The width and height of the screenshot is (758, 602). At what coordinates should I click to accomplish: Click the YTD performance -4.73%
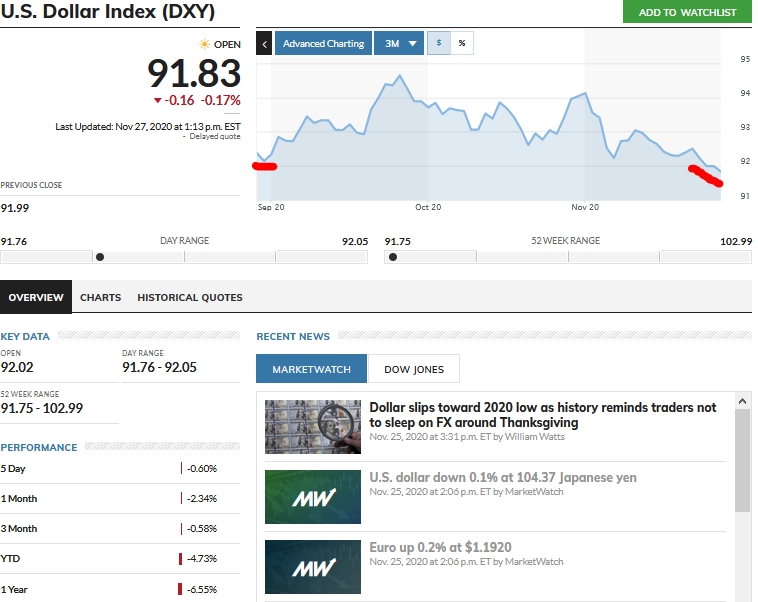tap(202, 558)
